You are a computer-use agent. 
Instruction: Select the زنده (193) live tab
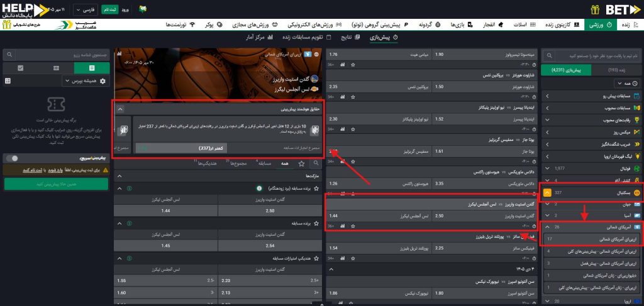pos(616,70)
